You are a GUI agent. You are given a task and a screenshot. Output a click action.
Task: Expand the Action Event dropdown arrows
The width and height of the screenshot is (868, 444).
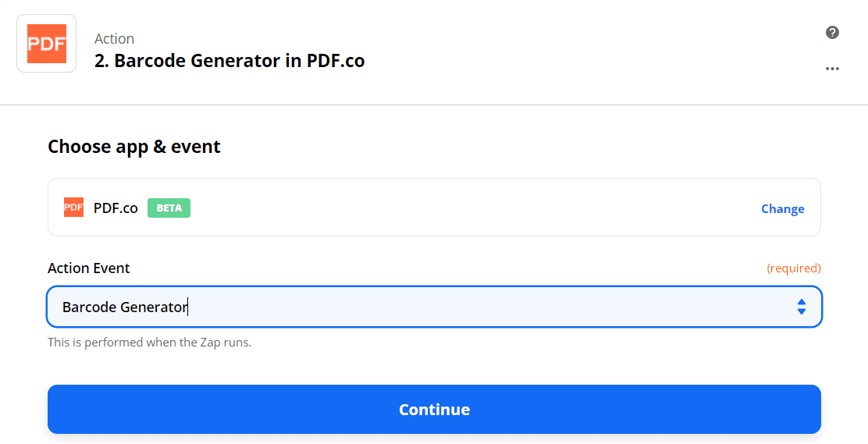click(x=801, y=307)
